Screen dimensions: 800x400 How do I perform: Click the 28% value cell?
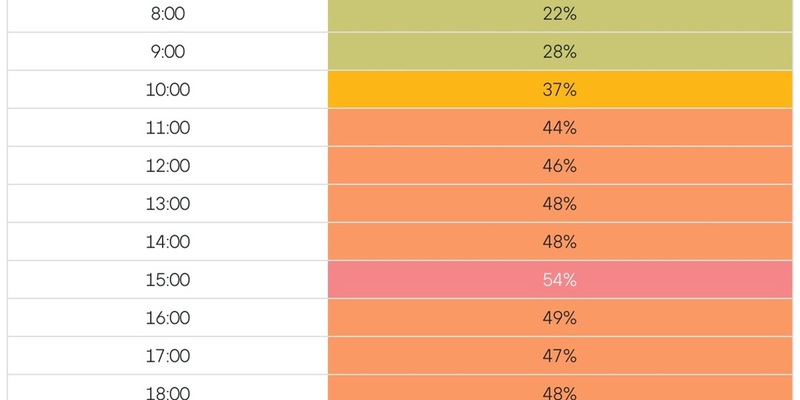tap(560, 52)
